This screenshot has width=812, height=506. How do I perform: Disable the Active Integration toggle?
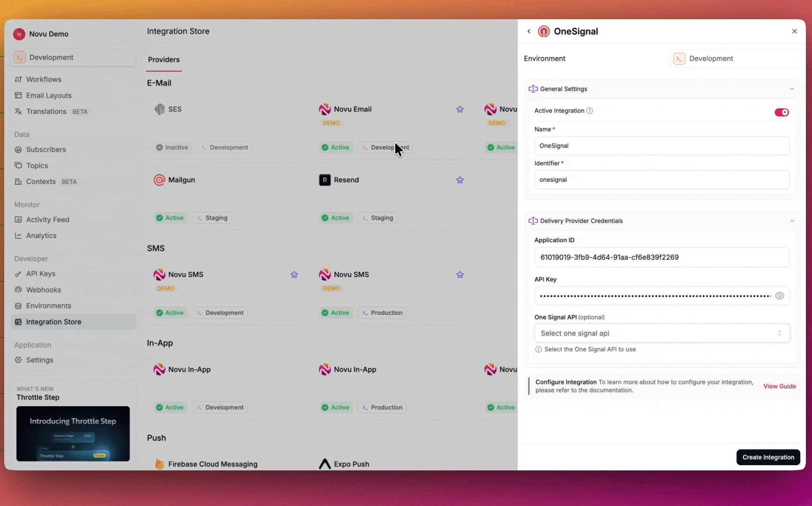(x=781, y=112)
